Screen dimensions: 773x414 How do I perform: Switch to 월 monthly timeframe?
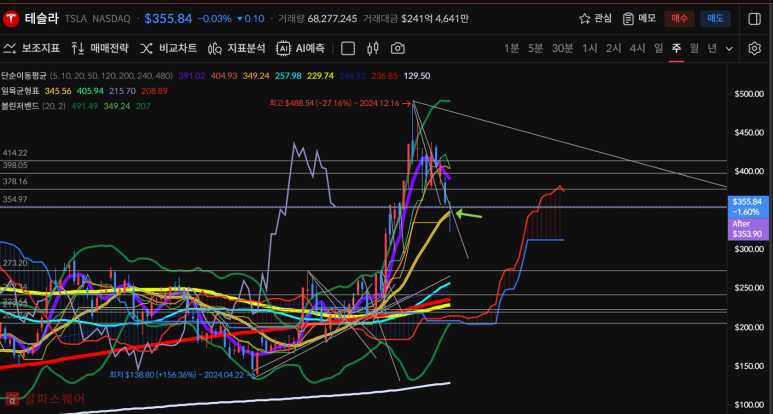[694, 48]
